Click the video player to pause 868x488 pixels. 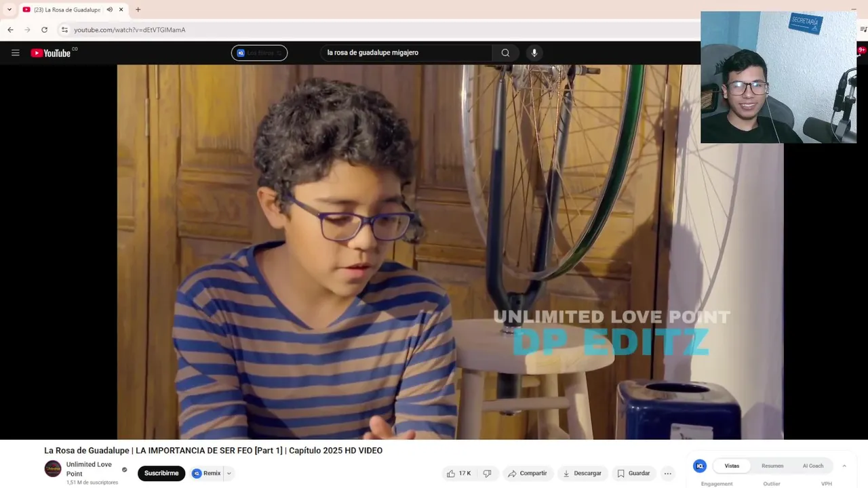450,252
